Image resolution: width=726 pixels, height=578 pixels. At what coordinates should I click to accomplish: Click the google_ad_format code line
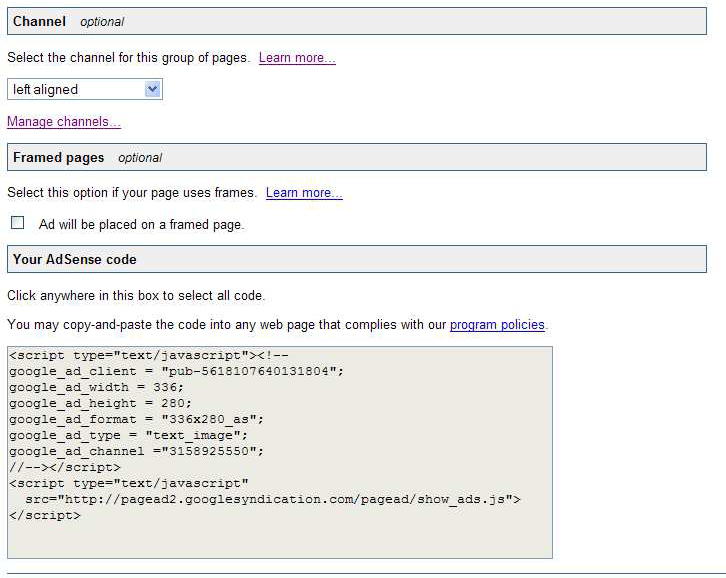pos(136,419)
